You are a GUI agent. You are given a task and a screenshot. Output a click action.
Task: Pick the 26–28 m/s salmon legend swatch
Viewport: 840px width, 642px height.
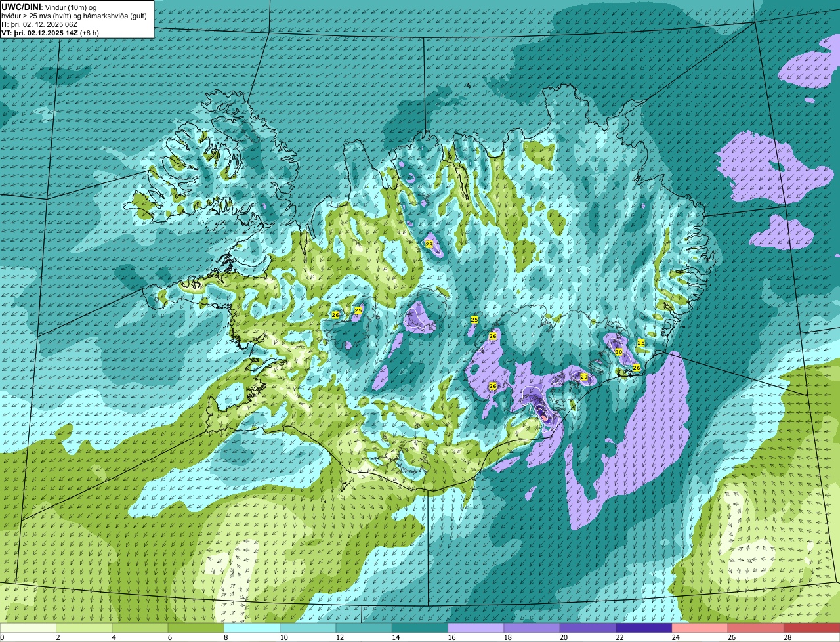pos(756,628)
